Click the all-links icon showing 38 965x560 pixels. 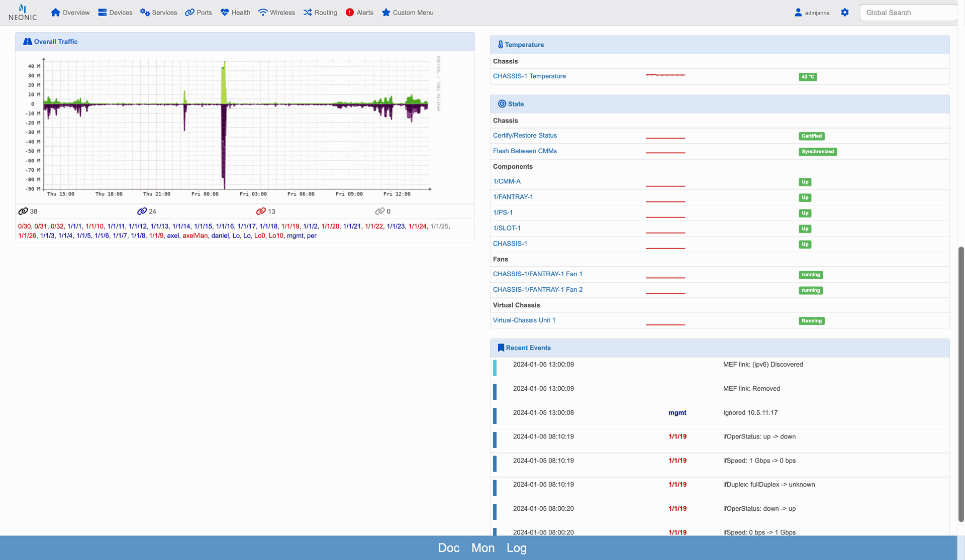click(x=23, y=211)
